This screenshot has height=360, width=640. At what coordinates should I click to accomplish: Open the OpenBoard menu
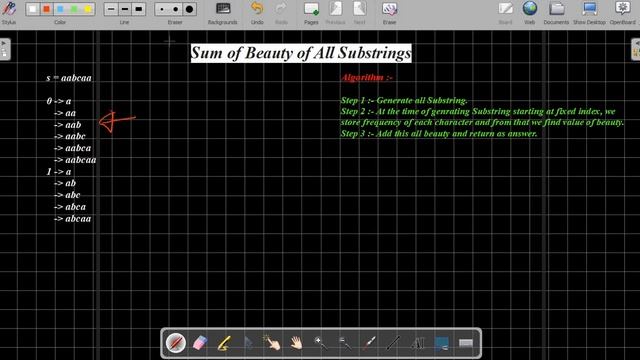(x=622, y=12)
